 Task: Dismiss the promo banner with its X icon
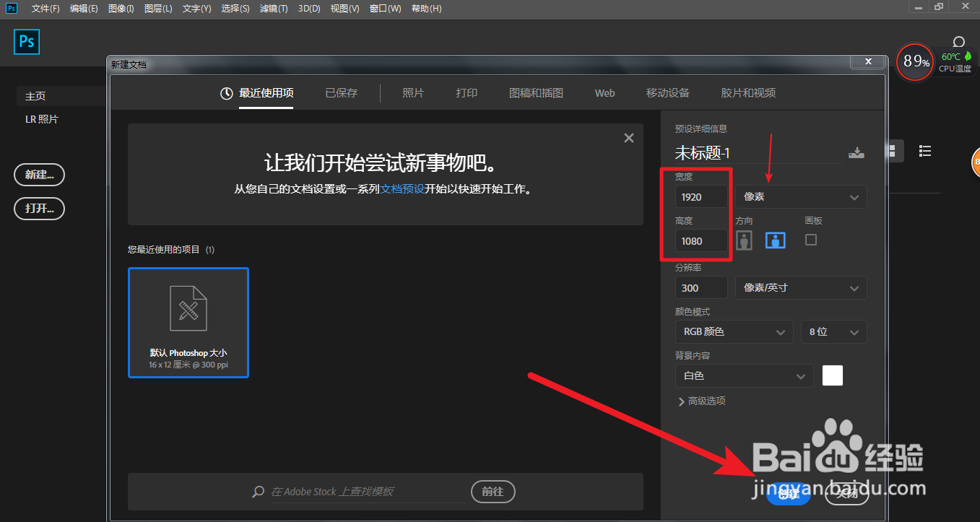click(628, 137)
